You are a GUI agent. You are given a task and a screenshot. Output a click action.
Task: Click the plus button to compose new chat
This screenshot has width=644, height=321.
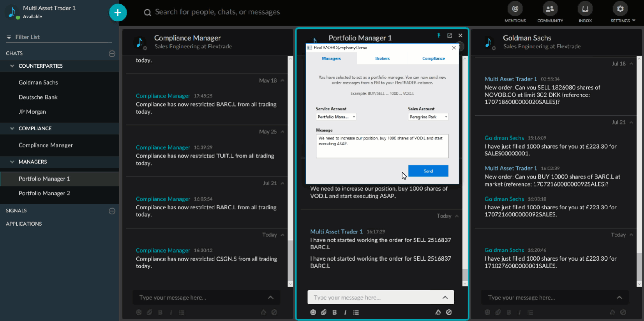point(118,13)
